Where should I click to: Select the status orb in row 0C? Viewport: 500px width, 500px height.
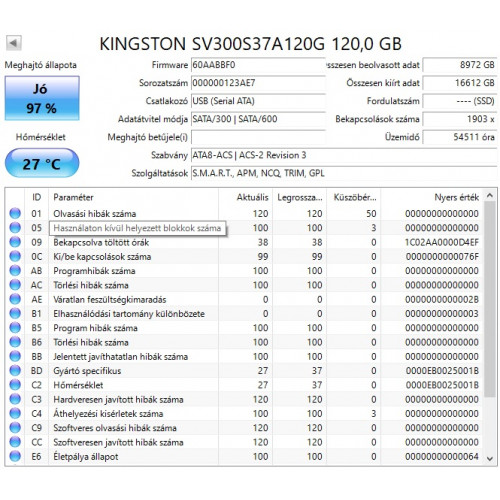[15, 256]
